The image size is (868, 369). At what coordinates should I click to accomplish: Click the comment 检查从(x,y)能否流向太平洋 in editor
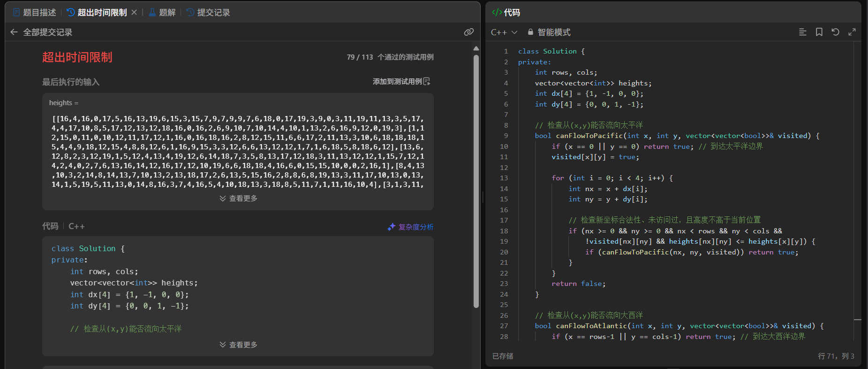pos(589,125)
